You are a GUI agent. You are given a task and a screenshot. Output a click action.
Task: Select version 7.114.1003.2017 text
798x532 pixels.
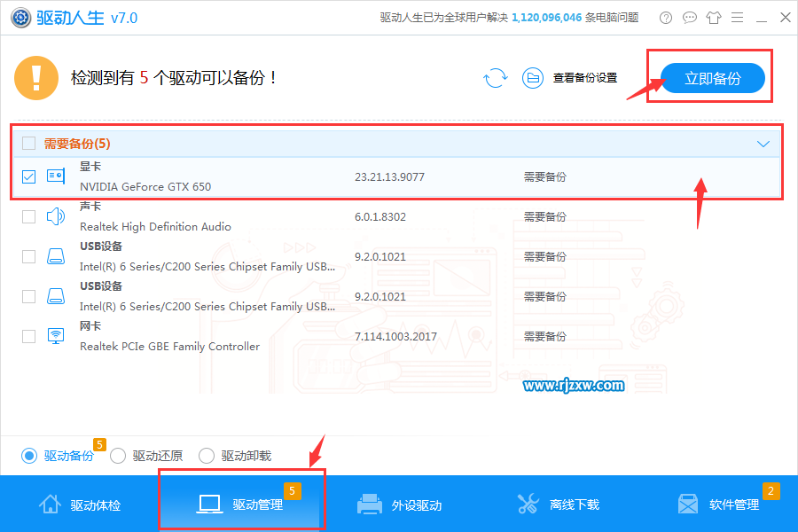tap(395, 336)
